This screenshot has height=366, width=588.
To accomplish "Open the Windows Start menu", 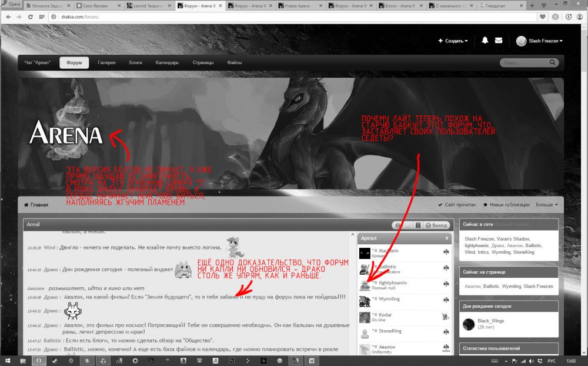I will [7, 361].
